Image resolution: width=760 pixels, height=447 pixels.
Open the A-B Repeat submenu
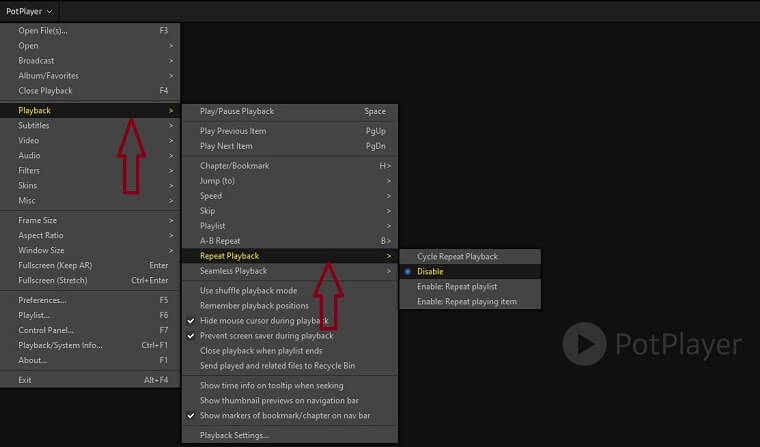(x=290, y=241)
